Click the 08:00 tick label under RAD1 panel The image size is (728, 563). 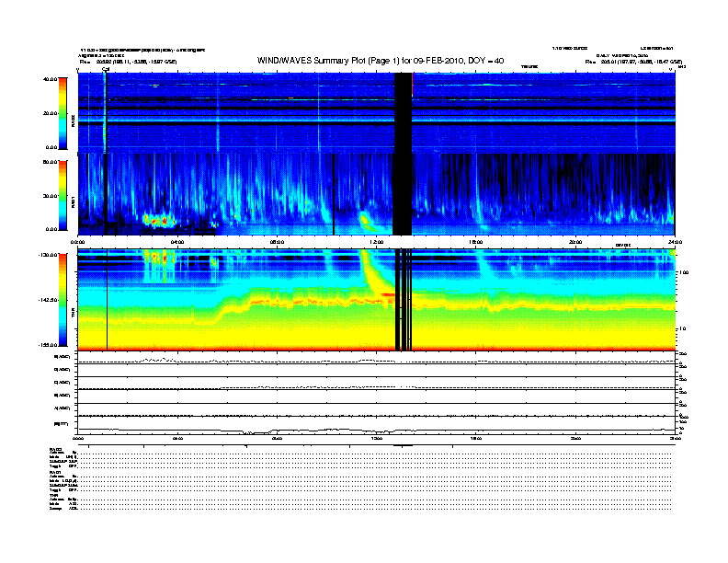[x=277, y=242]
